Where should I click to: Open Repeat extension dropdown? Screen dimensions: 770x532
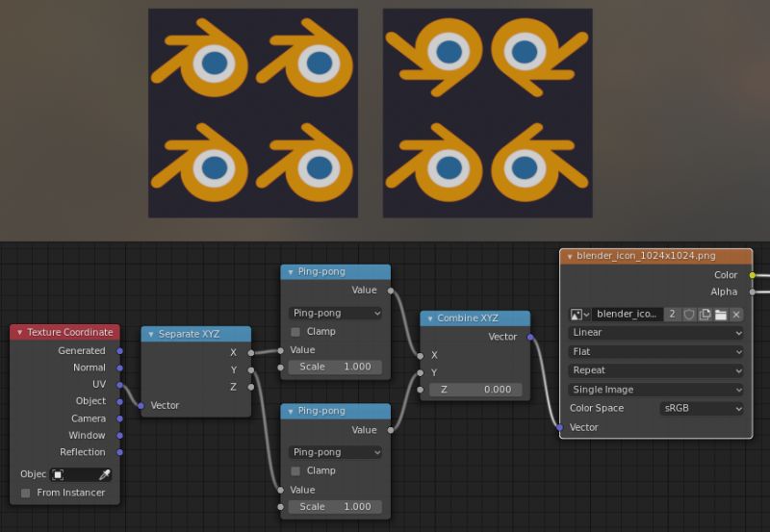656,370
